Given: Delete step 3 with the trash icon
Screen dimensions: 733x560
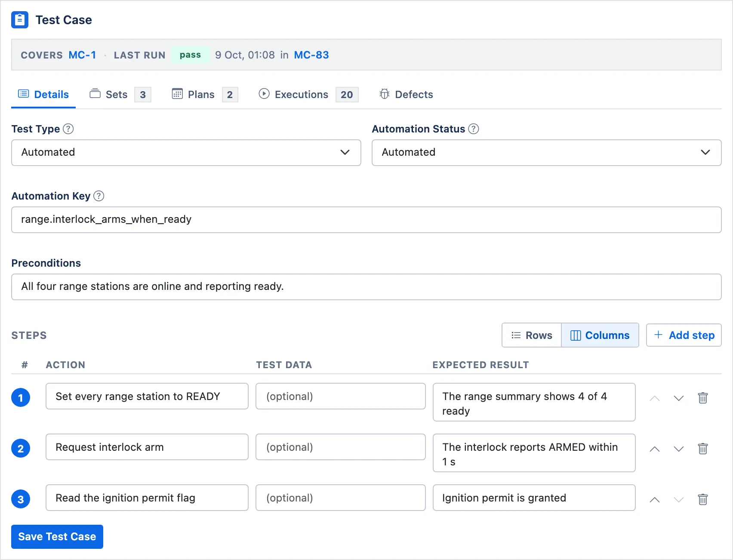Looking at the screenshot, I should (703, 499).
